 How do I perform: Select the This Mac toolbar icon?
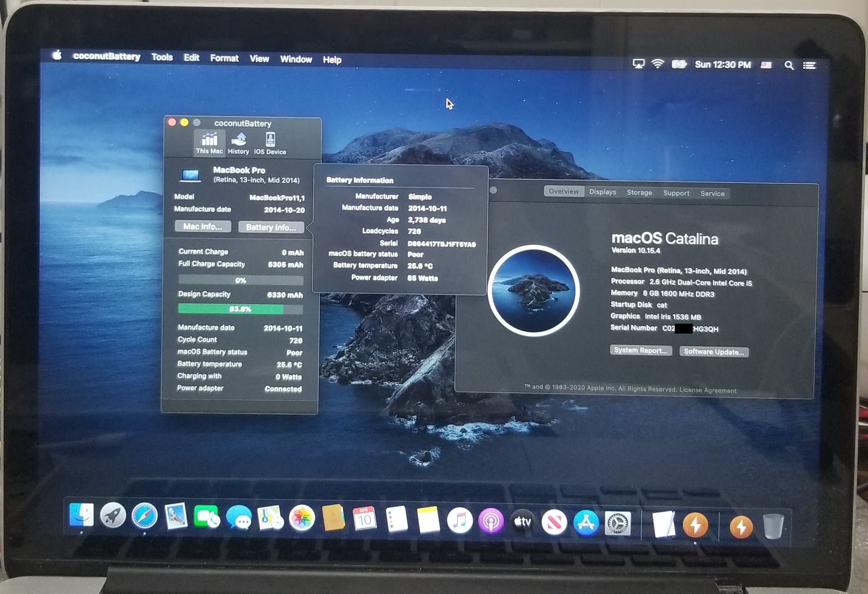click(x=209, y=143)
